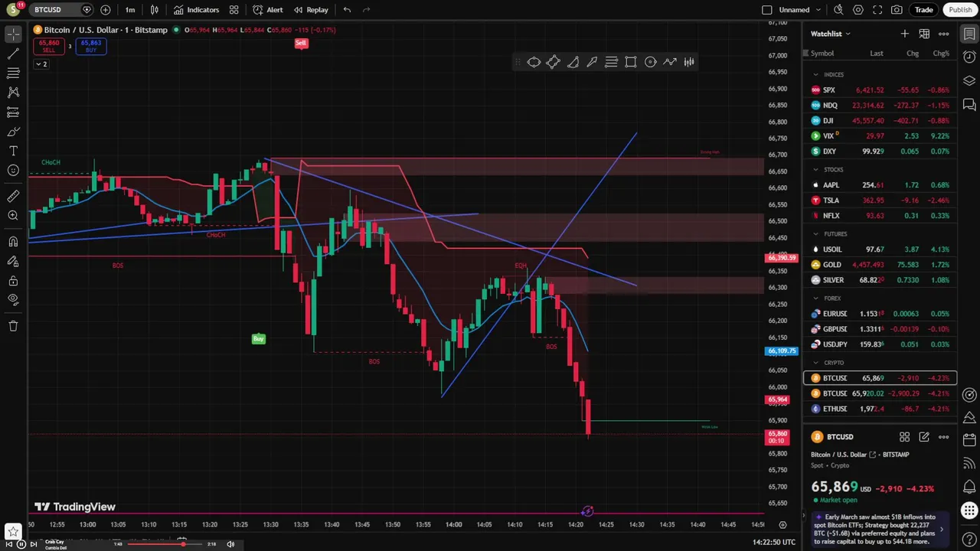Open quick search icon in top bar
The height and width of the screenshot is (551, 980).
[838, 10]
